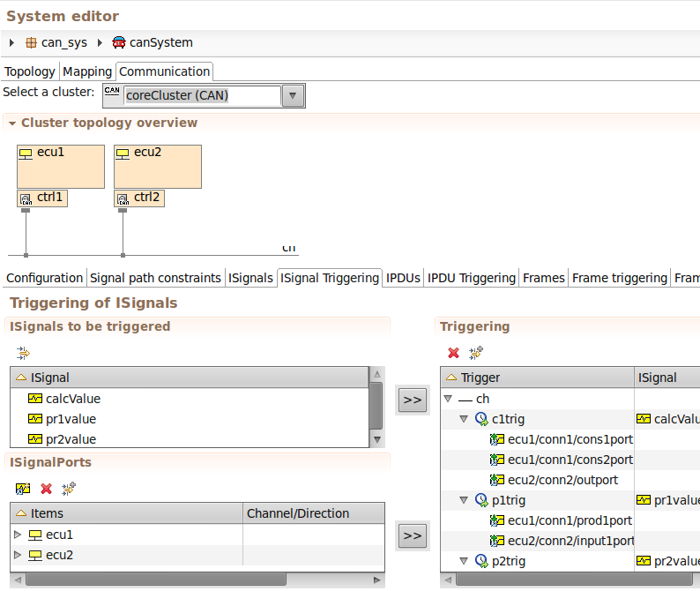
Task: Click the ctrl1 CAN controller icon
Action: [26, 198]
